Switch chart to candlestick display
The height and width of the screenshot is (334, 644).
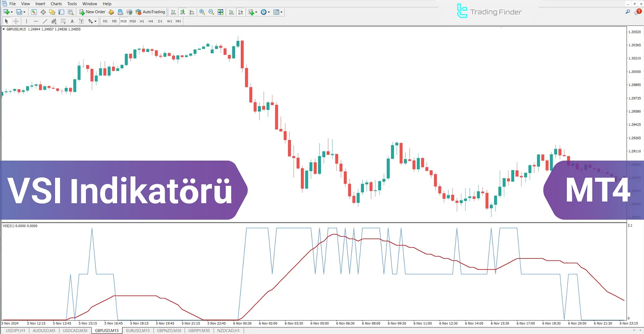tap(183, 12)
